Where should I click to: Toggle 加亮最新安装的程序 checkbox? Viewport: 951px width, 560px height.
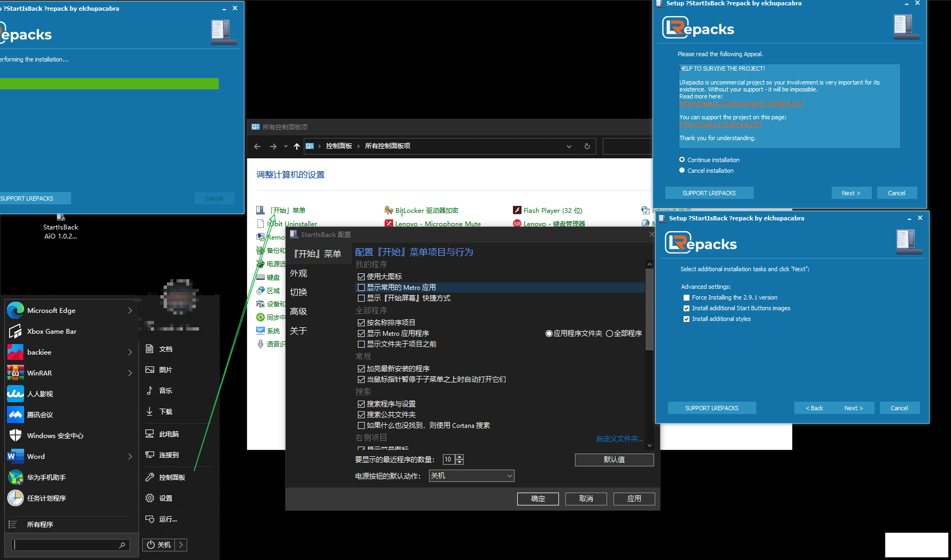pos(361,369)
